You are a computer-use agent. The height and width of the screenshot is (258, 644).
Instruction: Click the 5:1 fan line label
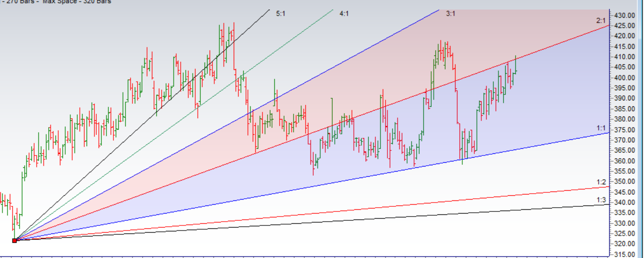(x=280, y=14)
